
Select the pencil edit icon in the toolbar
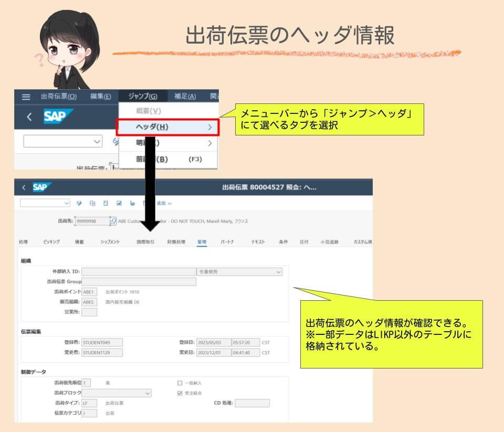tap(79, 204)
